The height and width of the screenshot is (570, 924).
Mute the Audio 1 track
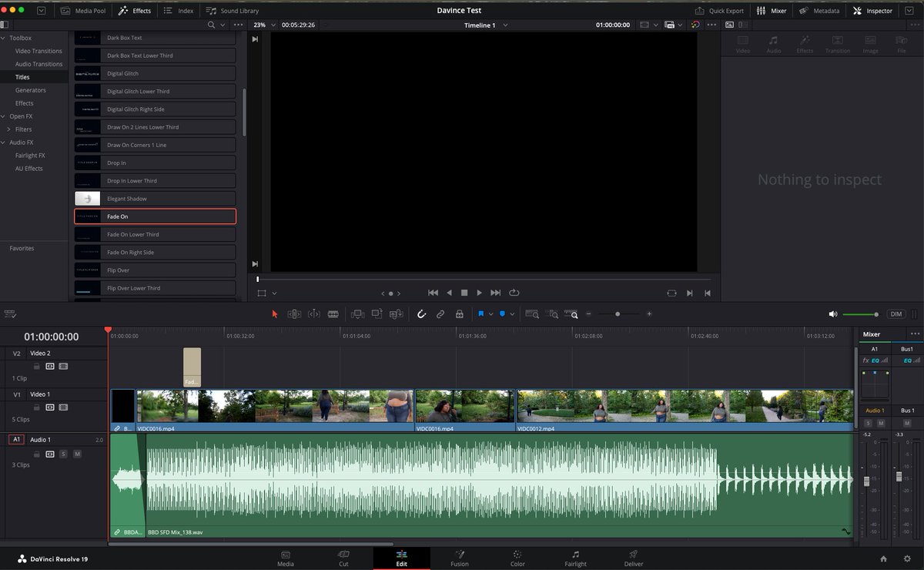click(77, 454)
